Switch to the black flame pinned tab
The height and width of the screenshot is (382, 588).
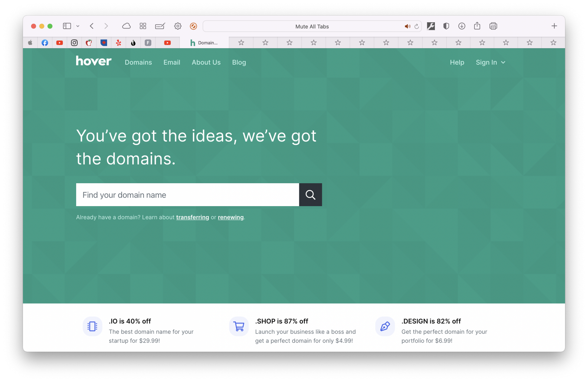133,43
